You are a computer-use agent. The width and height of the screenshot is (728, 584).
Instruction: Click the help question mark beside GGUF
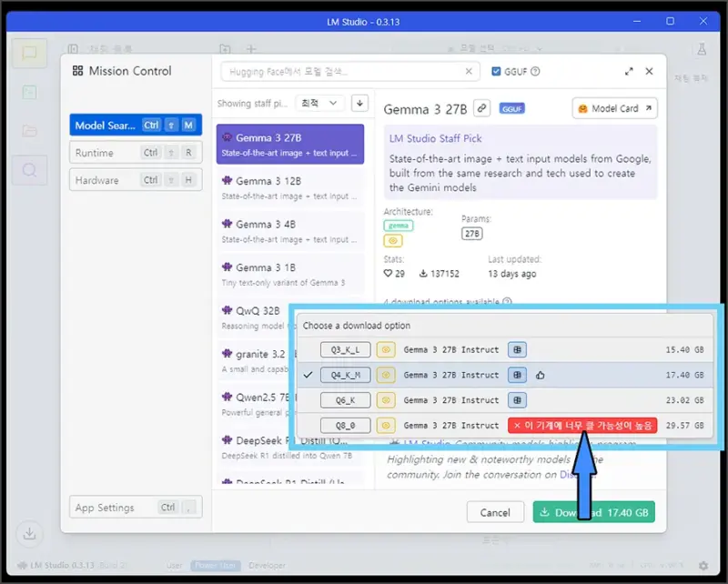pyautogui.click(x=535, y=72)
